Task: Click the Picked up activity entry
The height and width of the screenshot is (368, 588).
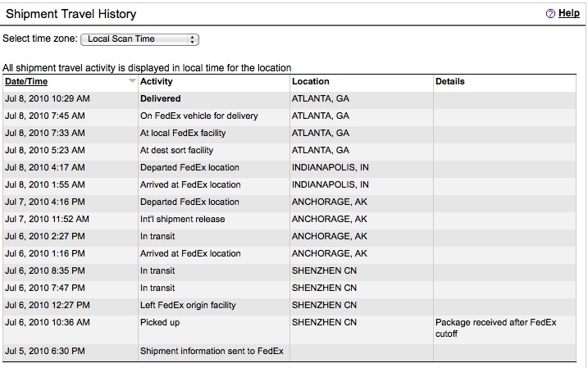Action: [x=160, y=323]
